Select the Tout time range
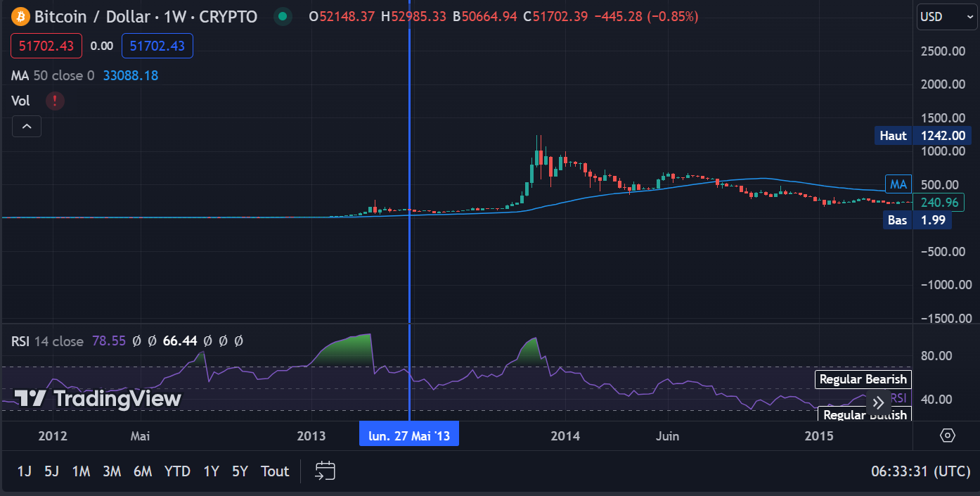Image resolution: width=980 pixels, height=496 pixels. pos(275,471)
